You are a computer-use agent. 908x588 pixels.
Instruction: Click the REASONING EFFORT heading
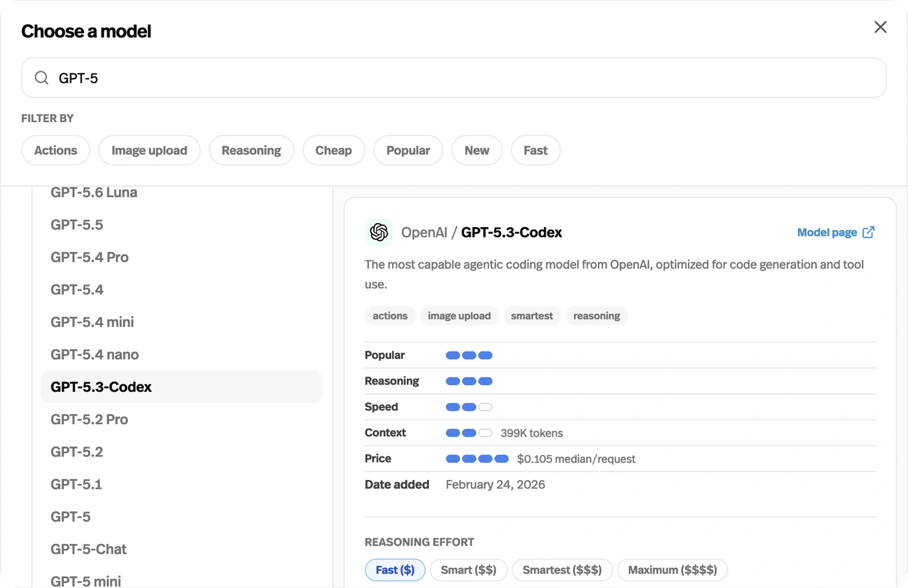click(x=419, y=542)
